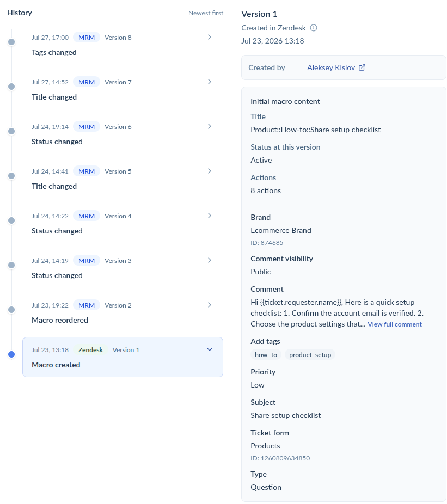Expand the Version 6 chevron arrow

pos(210,127)
